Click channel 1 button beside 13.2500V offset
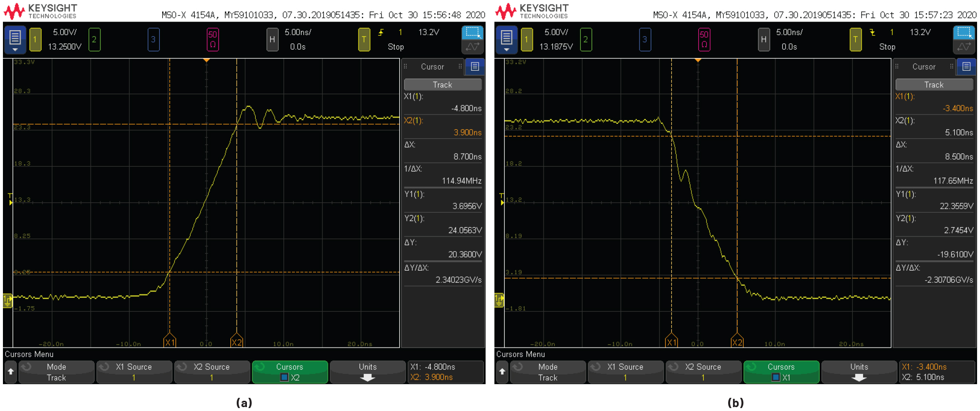Viewport: 980px width, 411px height. pyautogui.click(x=35, y=39)
